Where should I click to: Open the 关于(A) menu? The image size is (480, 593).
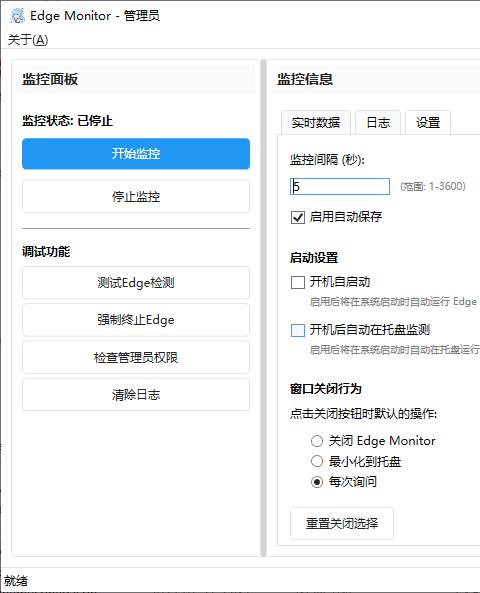tap(28, 40)
